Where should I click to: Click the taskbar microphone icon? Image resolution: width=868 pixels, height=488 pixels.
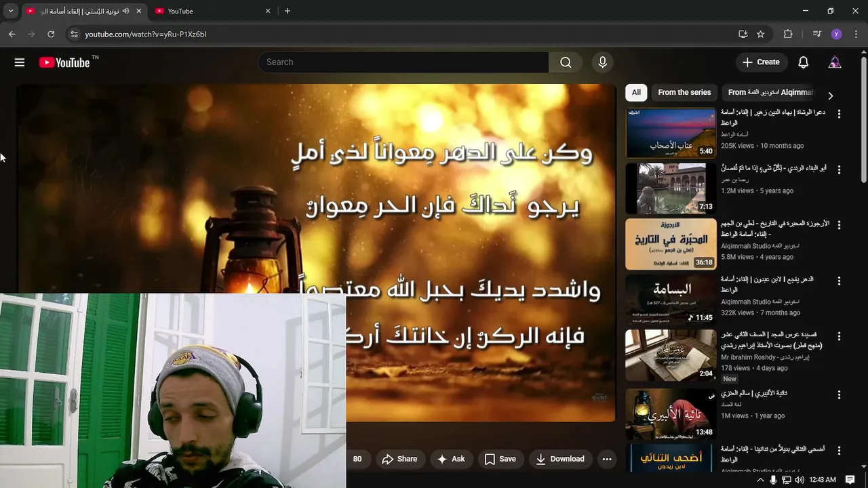pyautogui.click(x=773, y=480)
